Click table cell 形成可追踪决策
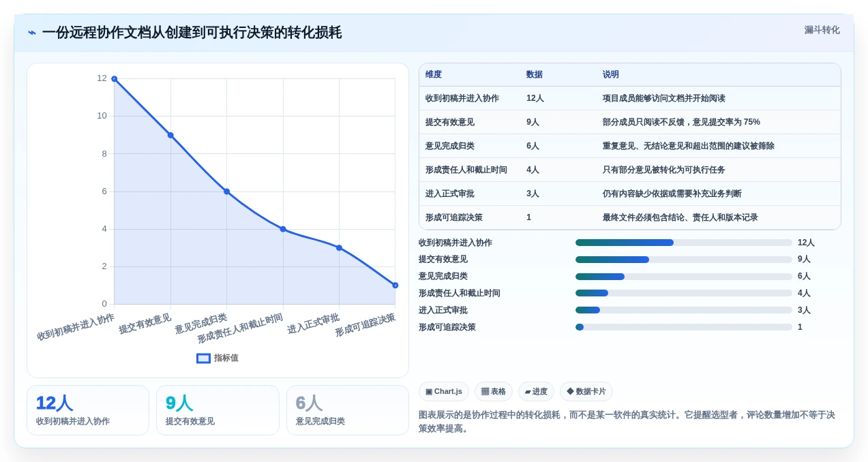The height and width of the screenshot is (462, 868). pos(454,217)
